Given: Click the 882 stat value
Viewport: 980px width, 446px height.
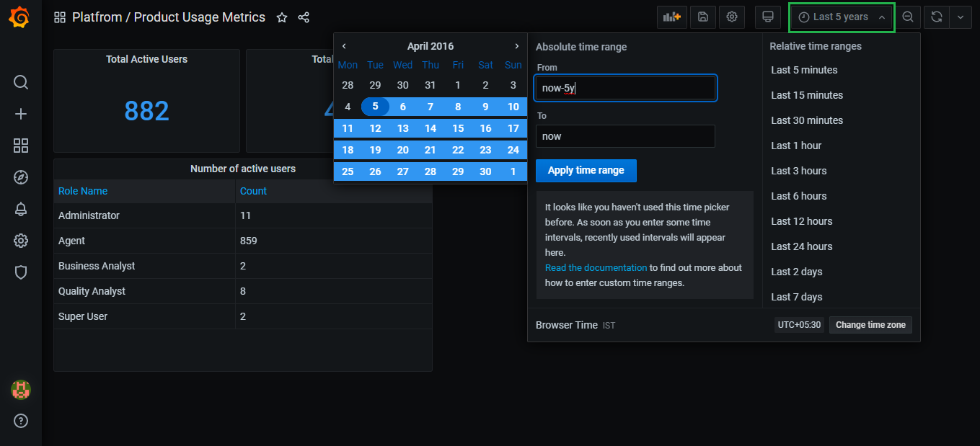Looking at the screenshot, I should point(146,110).
